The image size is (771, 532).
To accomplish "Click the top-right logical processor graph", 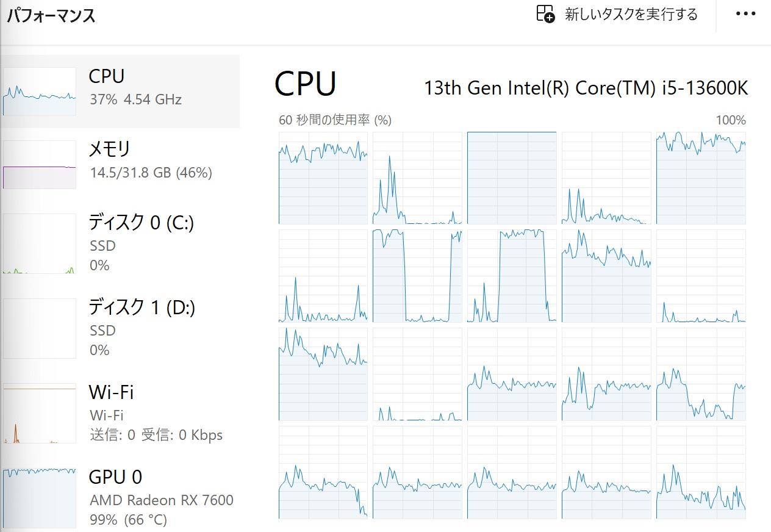I will (x=701, y=178).
